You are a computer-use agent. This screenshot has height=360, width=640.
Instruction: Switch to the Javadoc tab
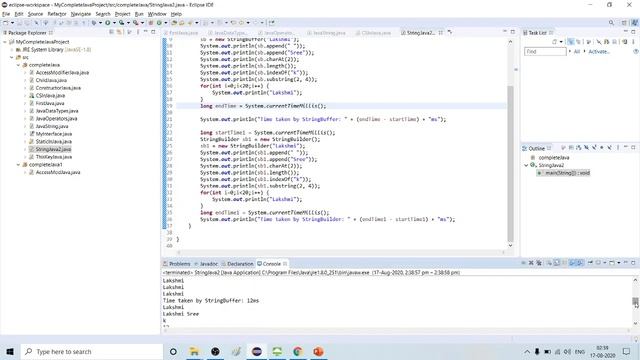point(206,264)
